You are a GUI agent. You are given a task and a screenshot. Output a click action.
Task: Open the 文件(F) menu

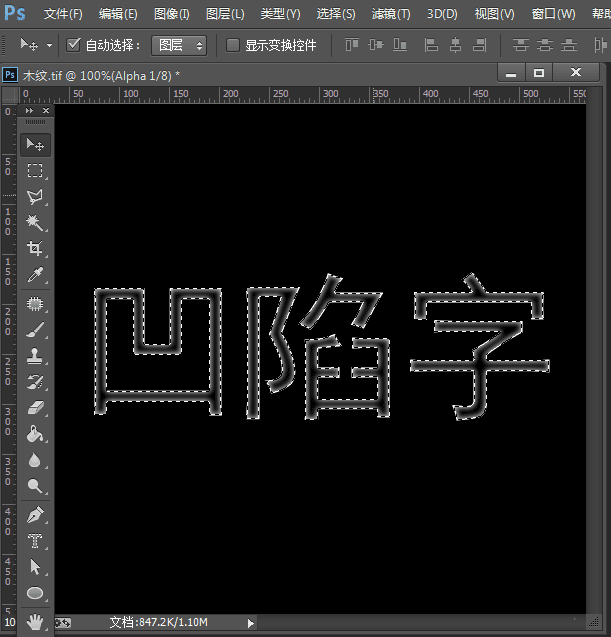click(x=63, y=14)
